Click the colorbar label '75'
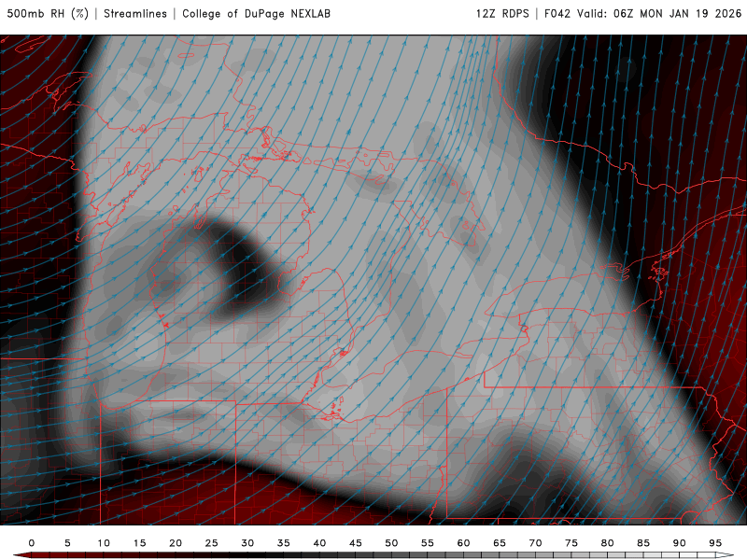Image resolution: width=747 pixels, height=560 pixels. [x=571, y=543]
